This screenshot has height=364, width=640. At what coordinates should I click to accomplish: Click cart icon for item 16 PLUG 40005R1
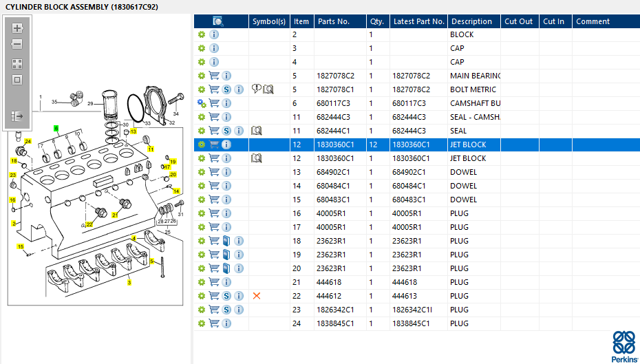pyautogui.click(x=214, y=213)
